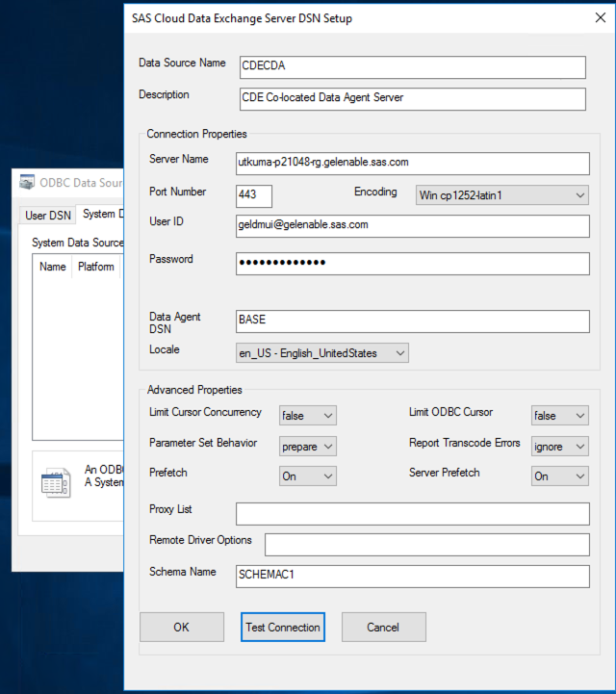This screenshot has height=694, width=616.
Task: Click the Name column header in ODBC window
Action: pos(52,267)
